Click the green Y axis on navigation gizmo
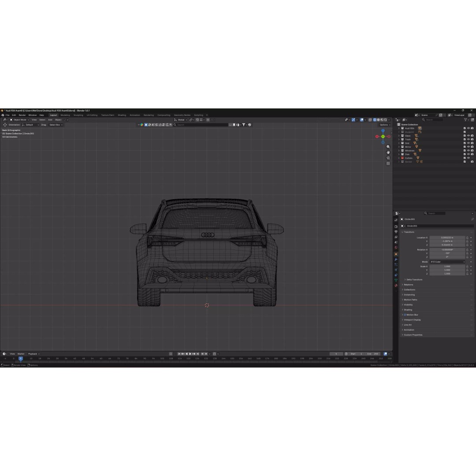476x476 pixels. 383,137
